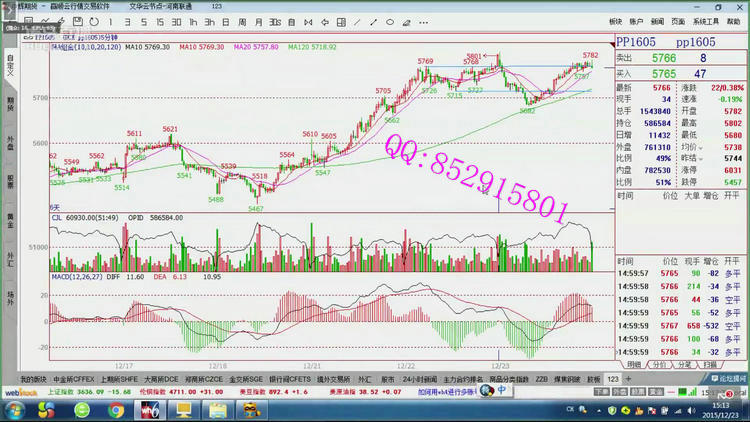Show the 明细 detail tab
The width and height of the screenshot is (750, 422).
coord(634,365)
